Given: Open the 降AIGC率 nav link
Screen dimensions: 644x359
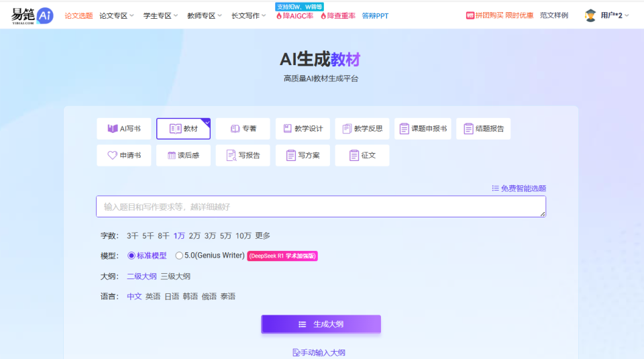Looking at the screenshot, I should [x=295, y=15].
